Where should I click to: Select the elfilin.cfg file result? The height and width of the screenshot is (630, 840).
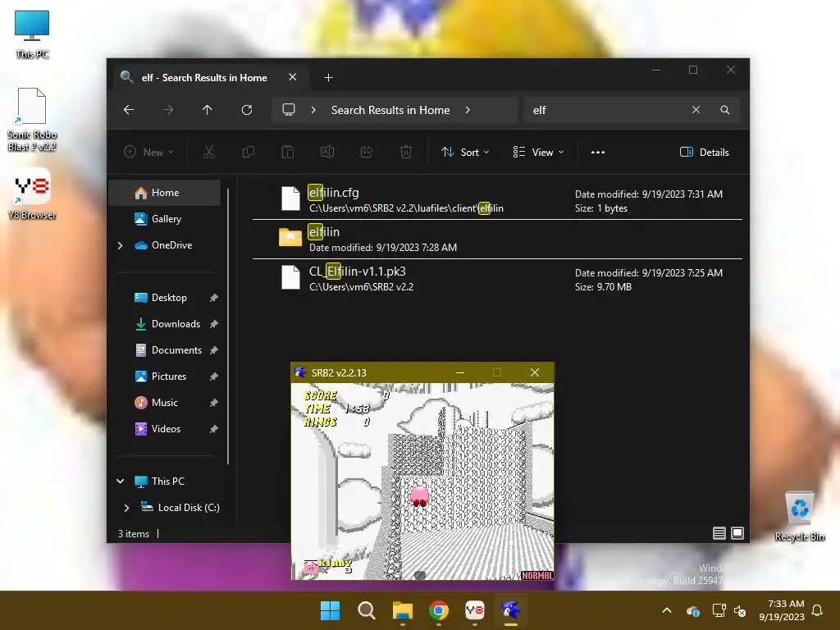click(x=497, y=200)
